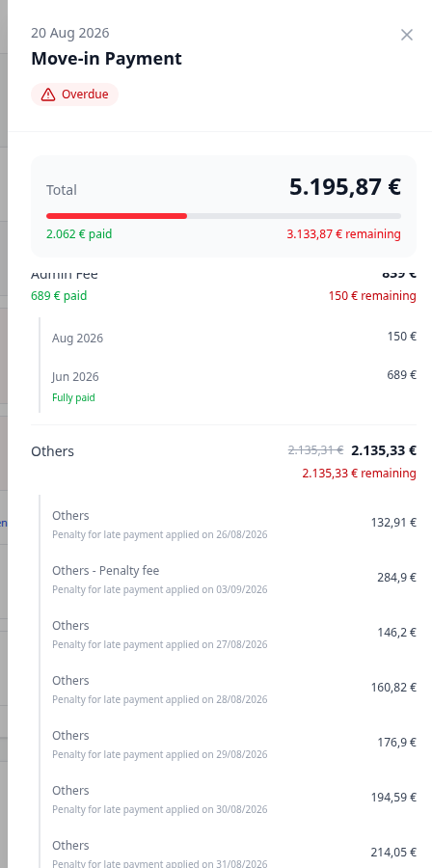Select the penalty applied on 28/08/2026
The width and height of the screenshot is (432, 868).
click(x=234, y=689)
